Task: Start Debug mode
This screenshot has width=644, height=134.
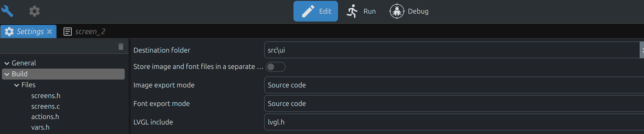Action: point(409,11)
